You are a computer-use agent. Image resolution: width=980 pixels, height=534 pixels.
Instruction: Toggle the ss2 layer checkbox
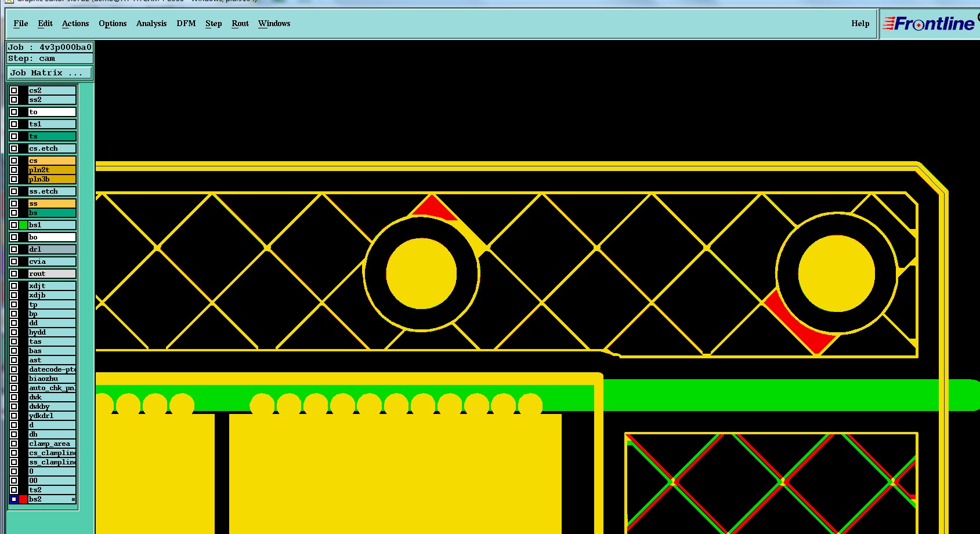tap(14, 100)
